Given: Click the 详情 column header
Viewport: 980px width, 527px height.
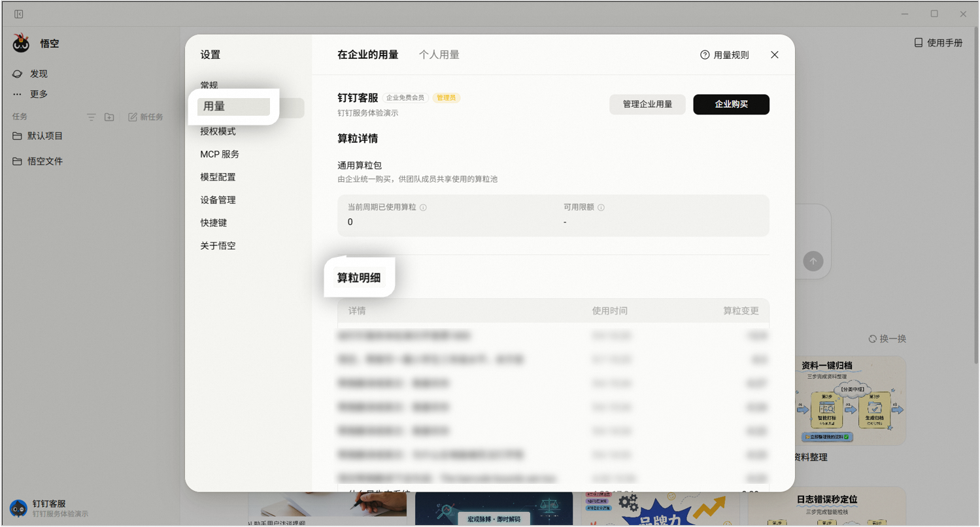Looking at the screenshot, I should tap(357, 311).
